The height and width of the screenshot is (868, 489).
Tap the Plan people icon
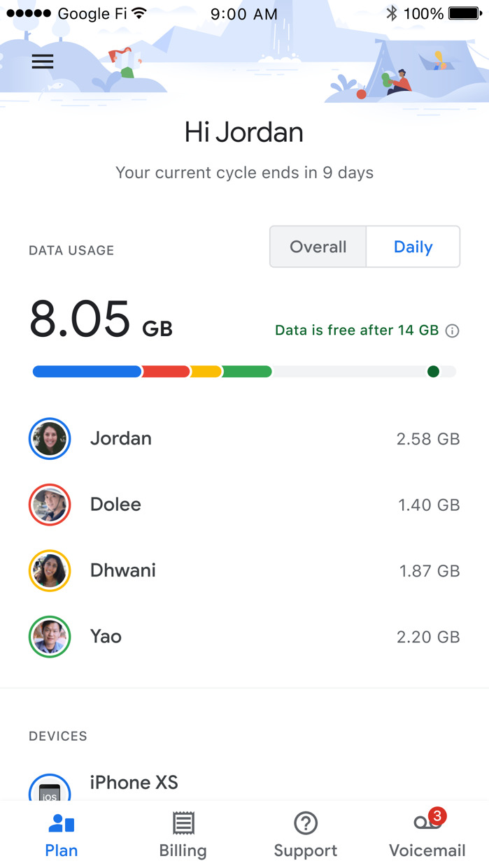[x=62, y=823]
